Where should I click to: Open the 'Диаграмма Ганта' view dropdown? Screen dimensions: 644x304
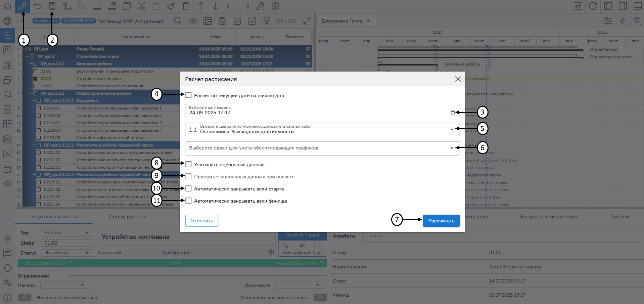(346, 21)
